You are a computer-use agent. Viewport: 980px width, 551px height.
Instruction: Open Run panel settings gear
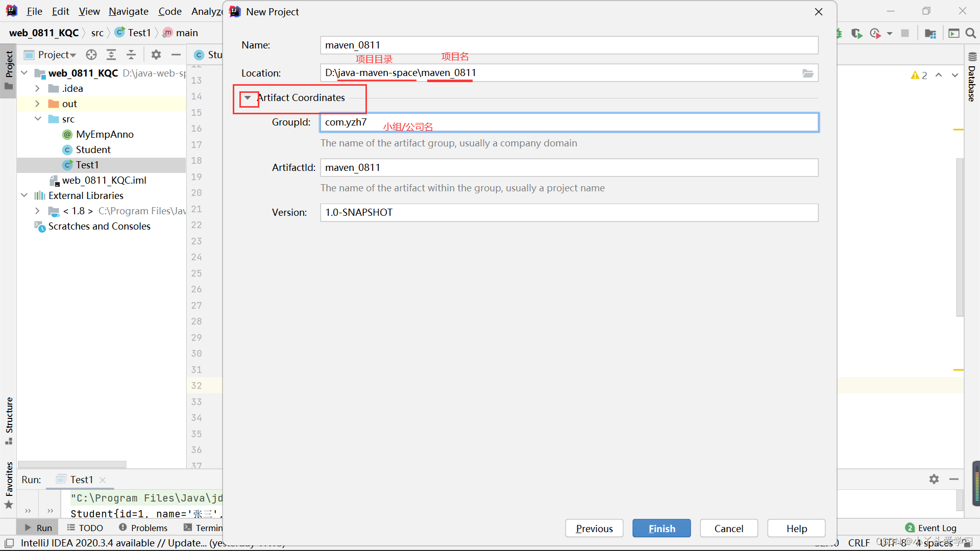pyautogui.click(x=934, y=479)
